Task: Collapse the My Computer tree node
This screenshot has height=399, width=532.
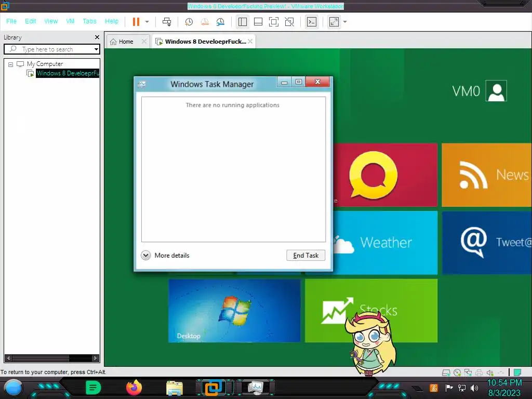Action: click(x=10, y=64)
